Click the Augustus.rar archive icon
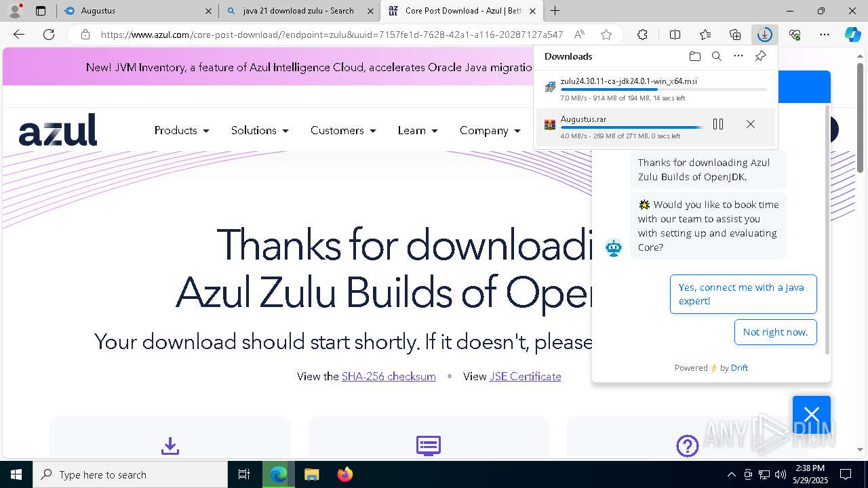 click(550, 125)
